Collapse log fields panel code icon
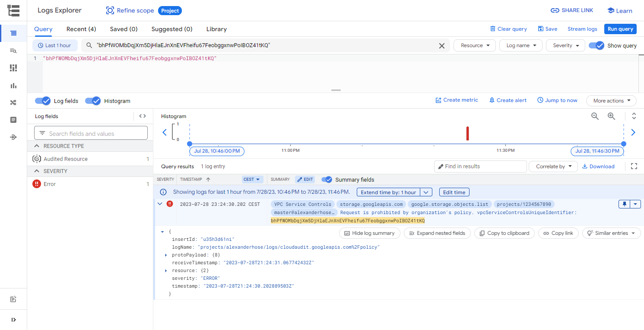 tap(143, 116)
